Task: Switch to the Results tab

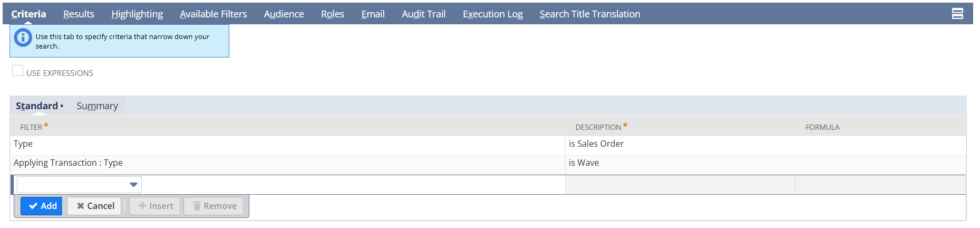Action: [79, 14]
